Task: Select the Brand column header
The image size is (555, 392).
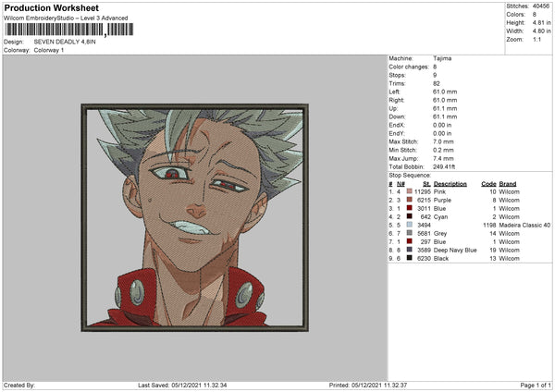Action: tap(508, 184)
